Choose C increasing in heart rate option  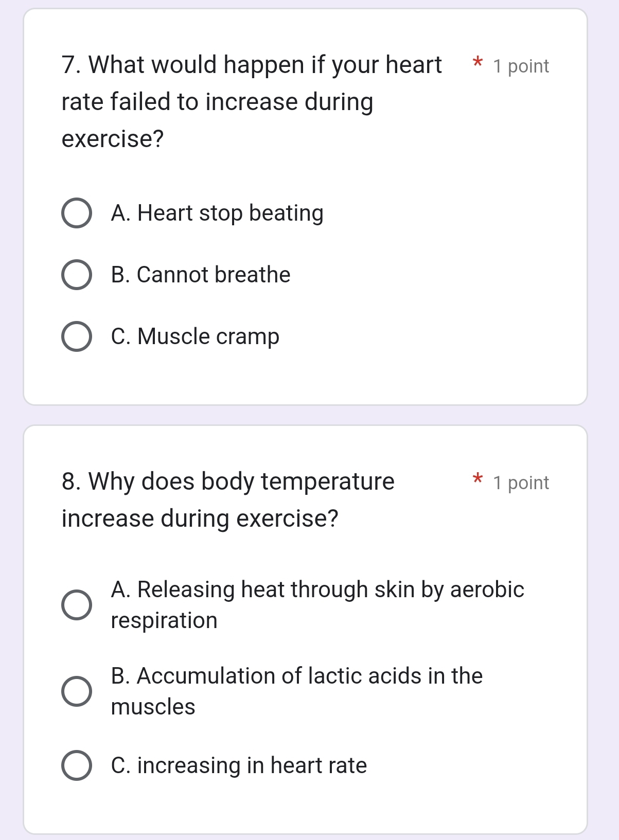[76, 765]
